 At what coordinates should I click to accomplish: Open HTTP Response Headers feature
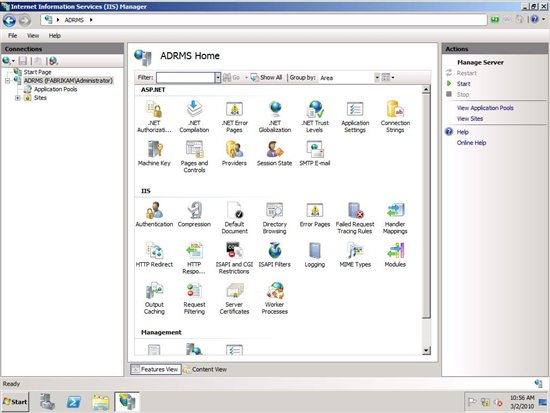pyautogui.click(x=194, y=258)
